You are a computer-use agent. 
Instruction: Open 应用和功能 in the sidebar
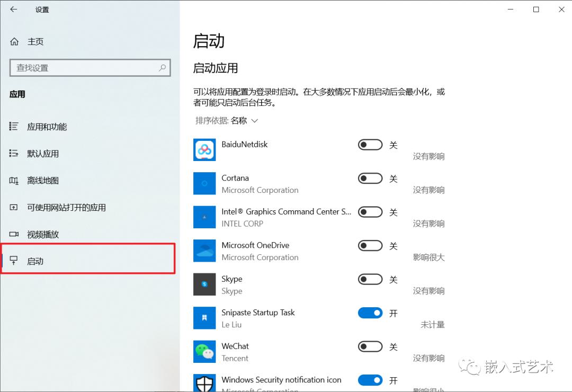[47, 127]
